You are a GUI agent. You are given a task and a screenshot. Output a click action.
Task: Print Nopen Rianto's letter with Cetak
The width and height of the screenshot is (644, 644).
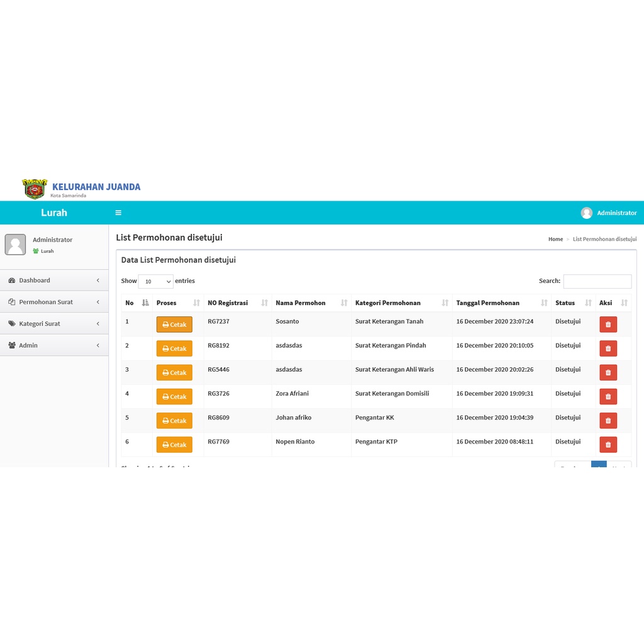tap(174, 445)
